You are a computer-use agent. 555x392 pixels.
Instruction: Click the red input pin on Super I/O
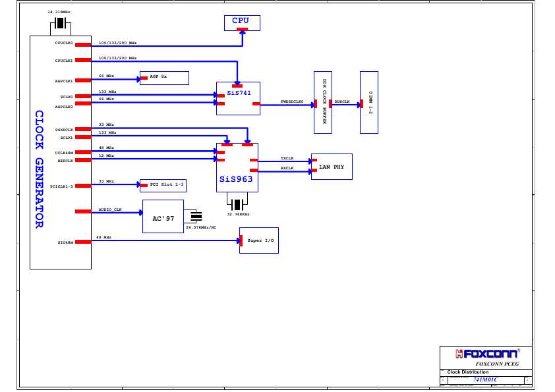[241, 240]
